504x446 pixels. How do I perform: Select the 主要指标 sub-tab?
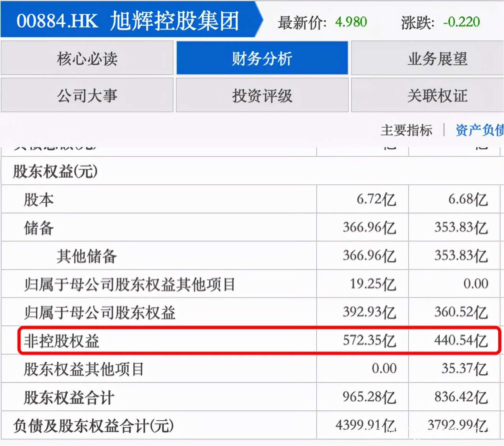point(406,130)
